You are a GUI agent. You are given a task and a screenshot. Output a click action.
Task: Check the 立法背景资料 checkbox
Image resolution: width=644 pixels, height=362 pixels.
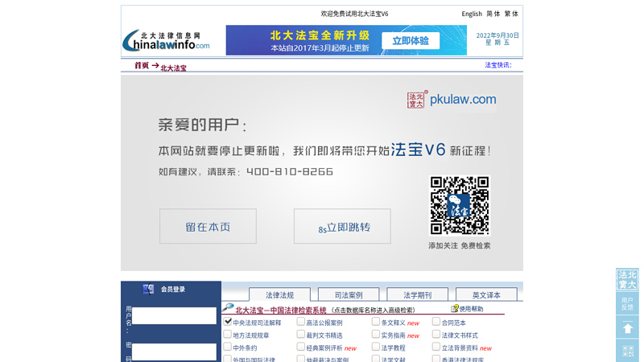pos(436,347)
